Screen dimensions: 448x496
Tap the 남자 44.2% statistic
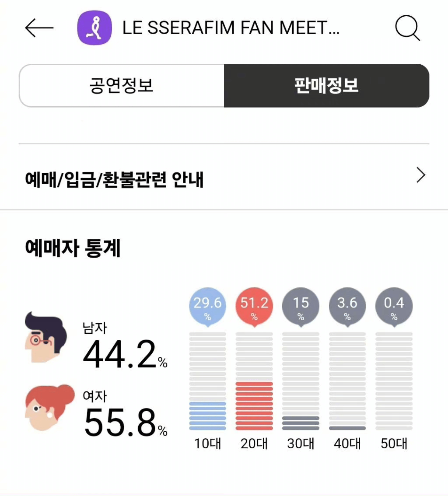(x=125, y=346)
